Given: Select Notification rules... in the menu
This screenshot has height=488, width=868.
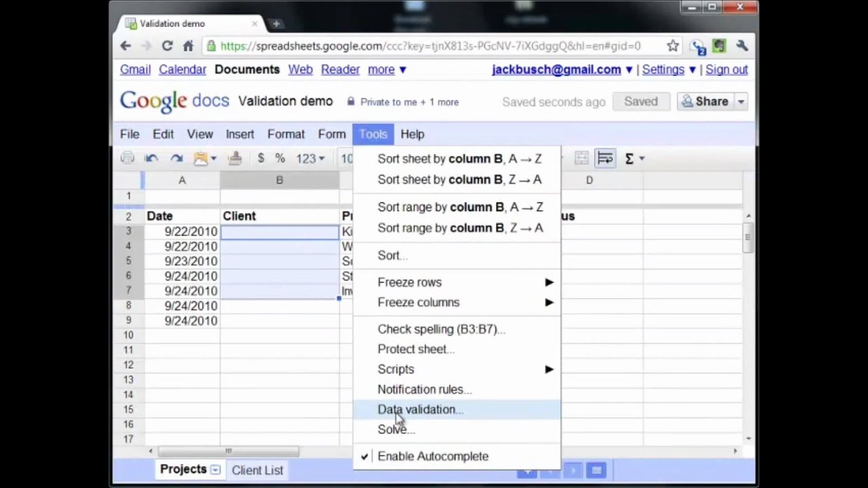Looking at the screenshot, I should (458, 389).
